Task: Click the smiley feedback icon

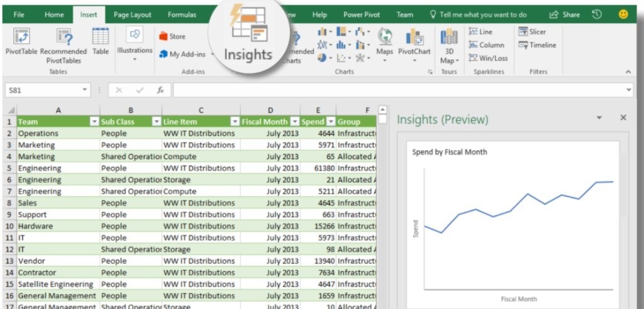Action: tap(623, 14)
